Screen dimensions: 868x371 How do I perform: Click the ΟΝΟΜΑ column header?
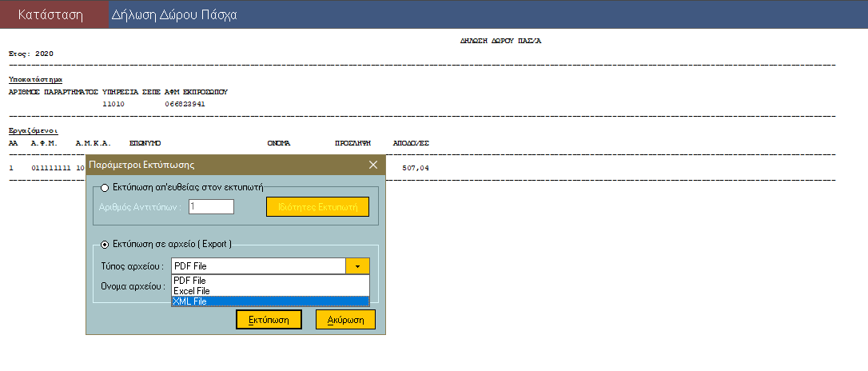[x=278, y=143]
